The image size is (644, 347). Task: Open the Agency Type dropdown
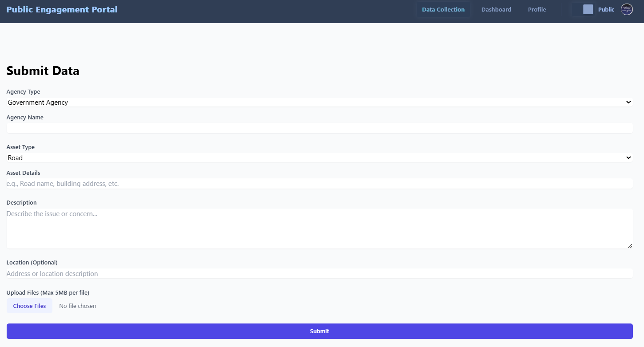[320, 102]
